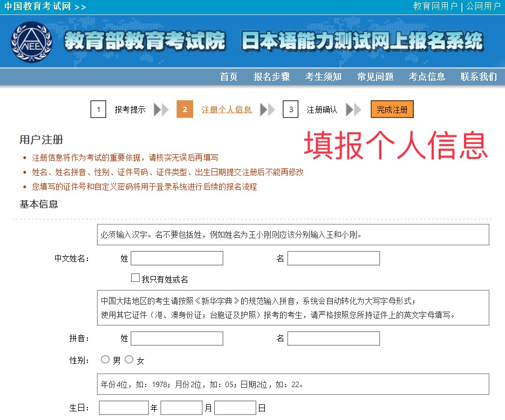Open the 首页 menu item
This screenshot has height=420, width=505.
point(229,77)
